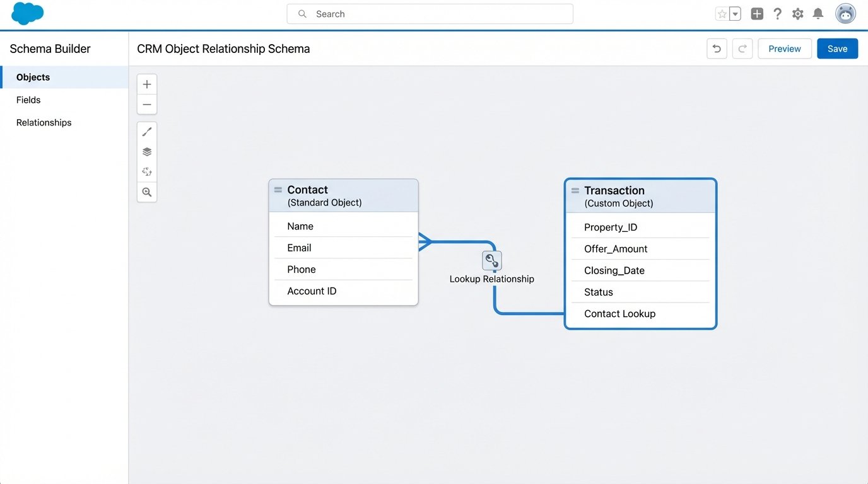
Task: Open Help with the question mark icon
Action: [777, 13]
